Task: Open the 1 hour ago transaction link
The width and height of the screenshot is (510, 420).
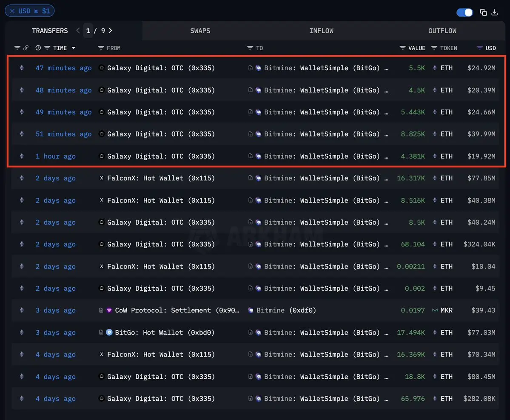Action: 56,156
